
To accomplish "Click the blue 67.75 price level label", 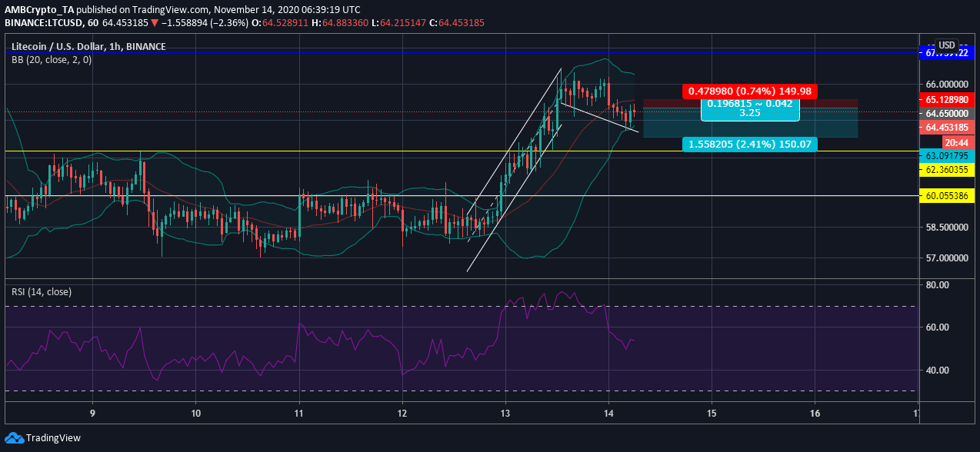I will pyautogui.click(x=949, y=53).
